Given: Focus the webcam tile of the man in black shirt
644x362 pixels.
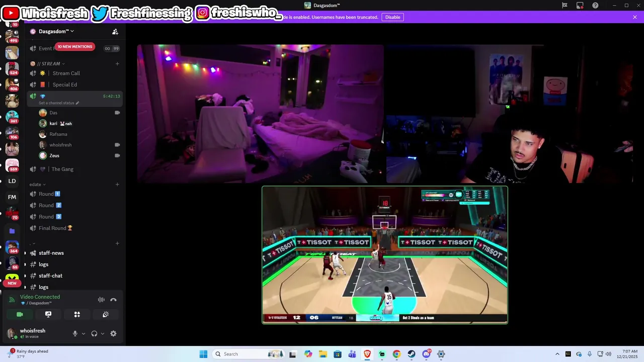Looking at the screenshot, I should point(509,114).
